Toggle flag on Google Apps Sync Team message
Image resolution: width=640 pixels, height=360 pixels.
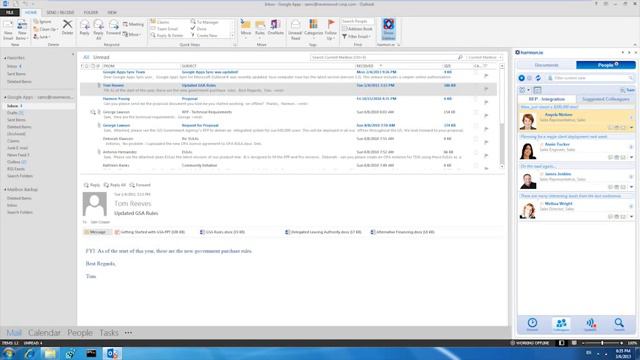(486, 76)
